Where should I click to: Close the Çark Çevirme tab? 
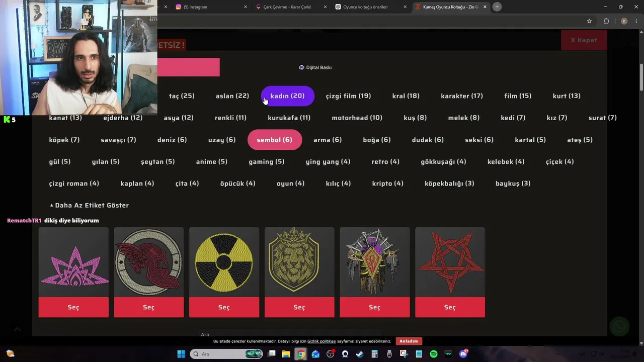coord(325,7)
